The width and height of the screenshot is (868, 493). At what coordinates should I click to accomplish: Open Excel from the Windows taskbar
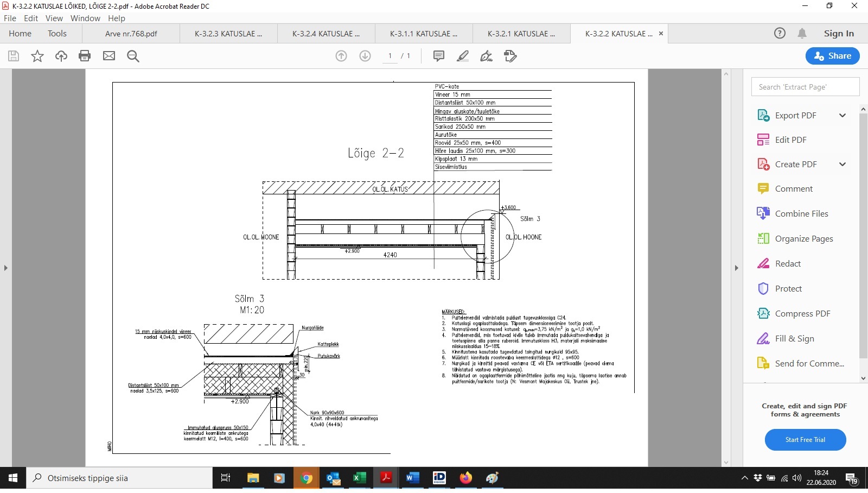359,478
